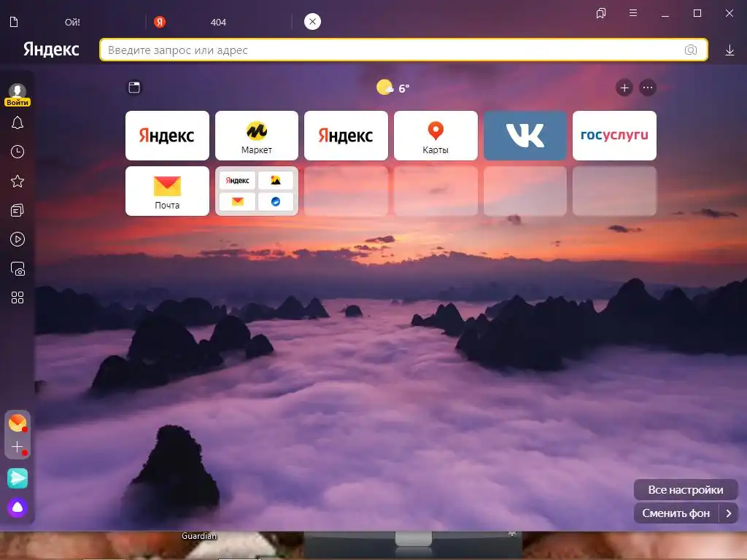
Task: Open browsing history clock icon
Action: click(x=18, y=152)
